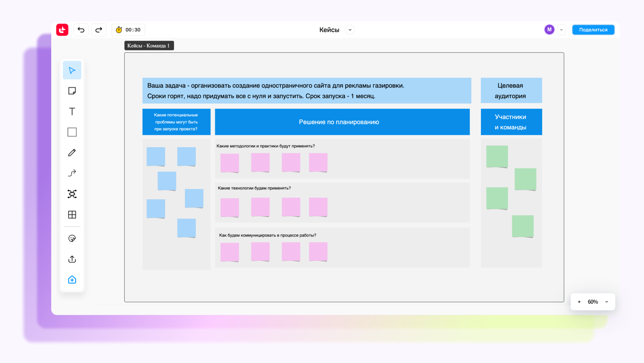
Task: Select the rectangle shape tool
Action: tap(72, 132)
